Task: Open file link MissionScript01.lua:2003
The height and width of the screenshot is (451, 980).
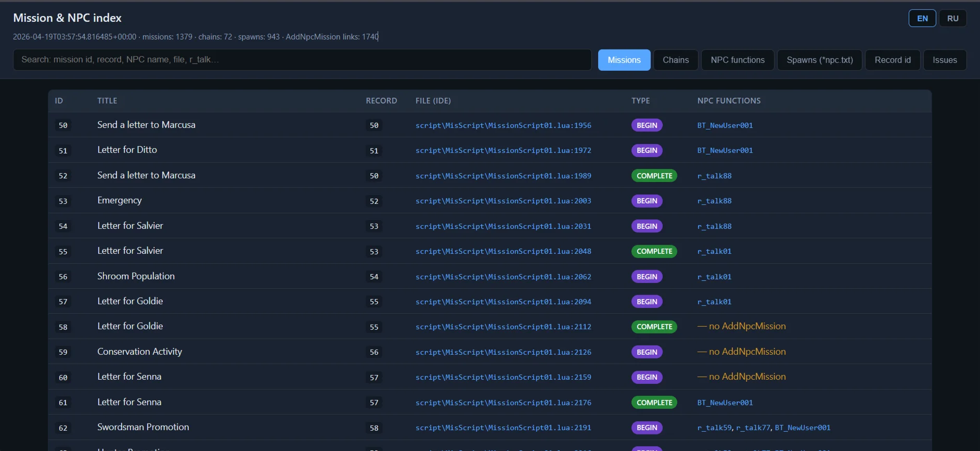Action: click(503, 201)
